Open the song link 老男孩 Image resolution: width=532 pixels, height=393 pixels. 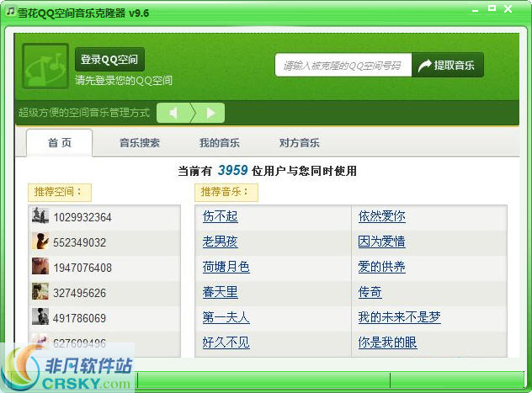pos(221,242)
